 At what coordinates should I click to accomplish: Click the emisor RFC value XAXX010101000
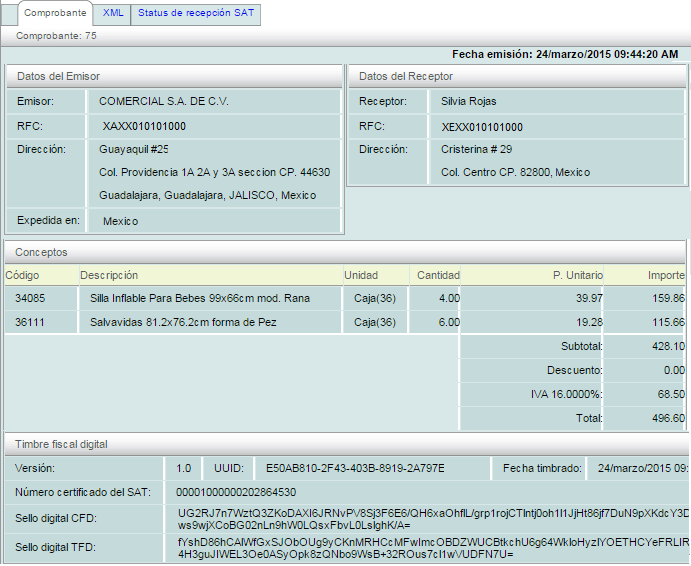[144, 127]
